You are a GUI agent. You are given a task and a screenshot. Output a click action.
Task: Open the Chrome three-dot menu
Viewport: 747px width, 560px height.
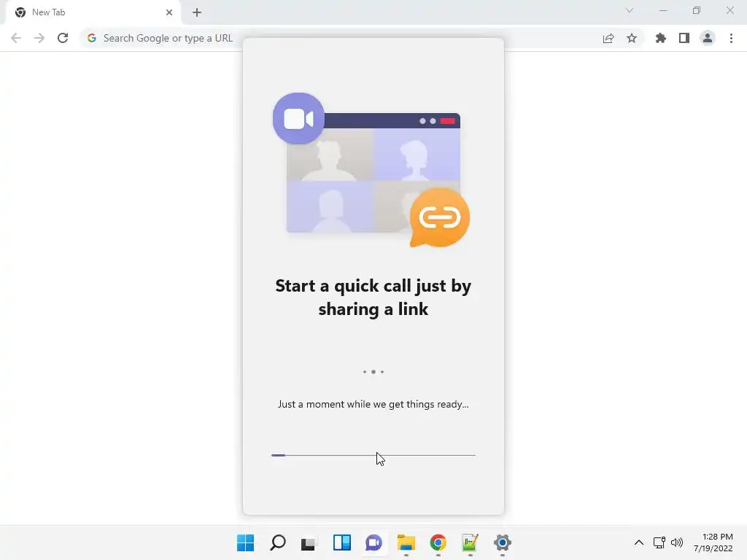point(731,38)
